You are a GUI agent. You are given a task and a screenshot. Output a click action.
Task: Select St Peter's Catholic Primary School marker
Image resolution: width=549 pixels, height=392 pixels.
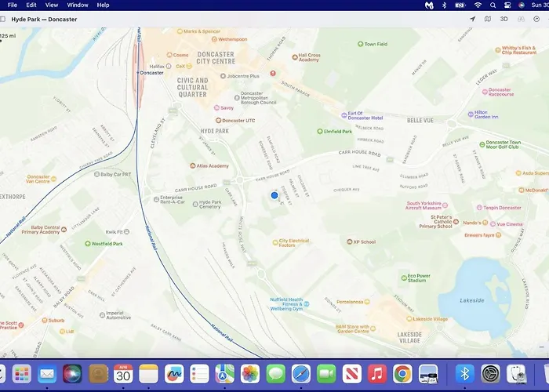[456, 222]
